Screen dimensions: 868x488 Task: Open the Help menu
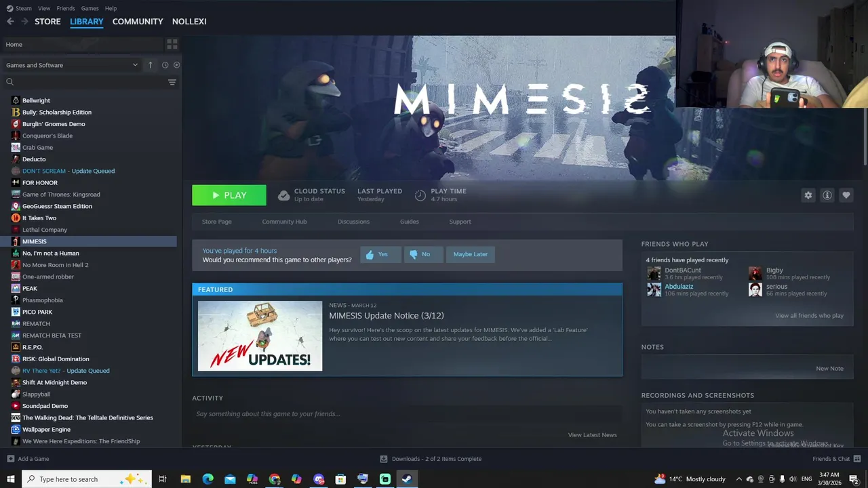[111, 8]
